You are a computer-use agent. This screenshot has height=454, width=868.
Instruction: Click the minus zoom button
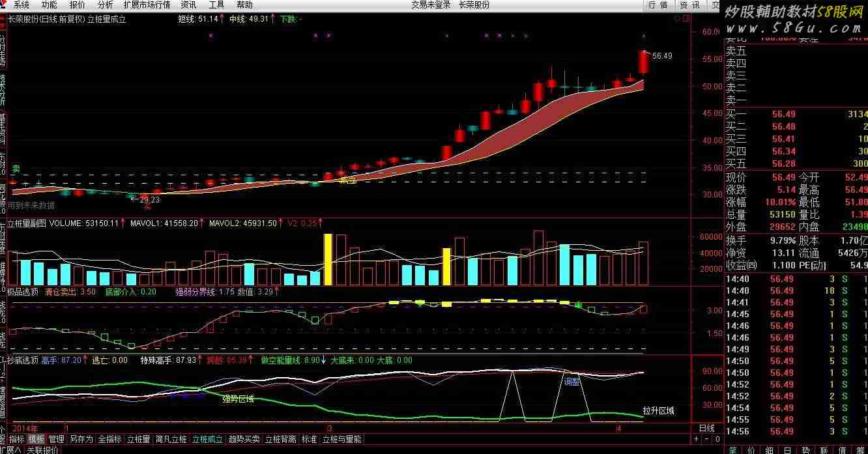pyautogui.click(x=707, y=439)
